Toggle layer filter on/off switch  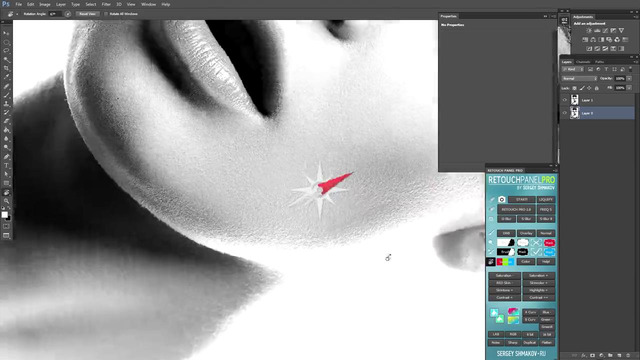click(x=631, y=69)
